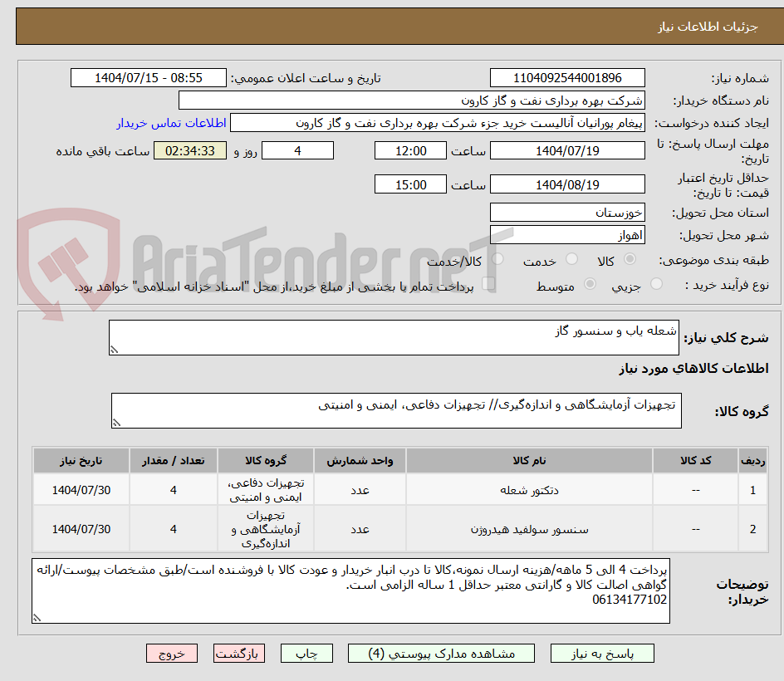Select متوسط option for نوع فرآیند خرید

[590, 285]
